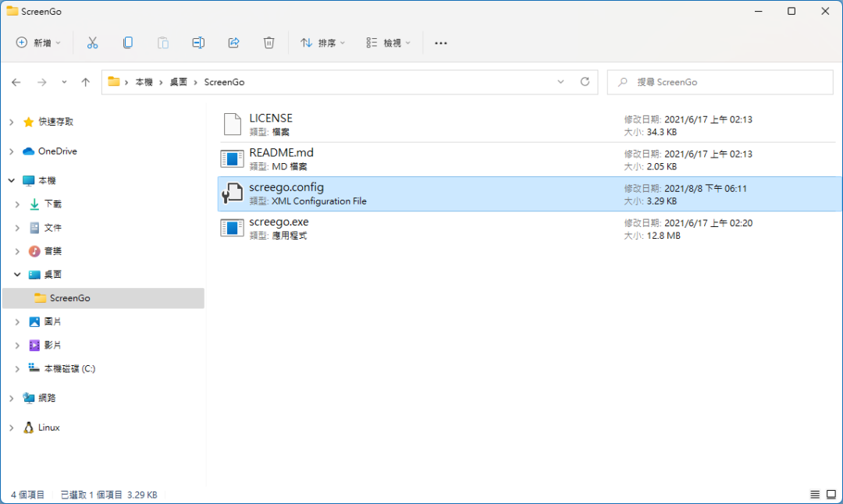Click the Delete trash can icon

click(269, 43)
